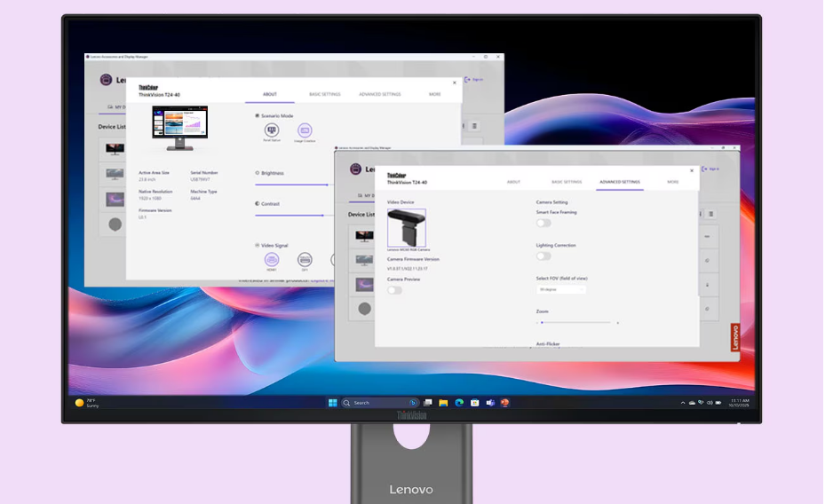Enable the Lighting Correction toggle
This screenshot has width=825, height=504.
point(543,256)
